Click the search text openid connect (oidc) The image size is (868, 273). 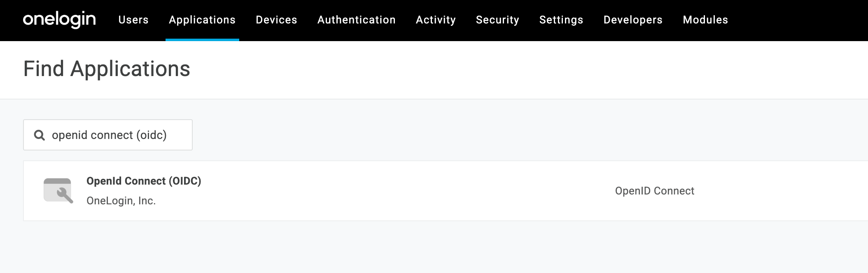[x=110, y=134]
